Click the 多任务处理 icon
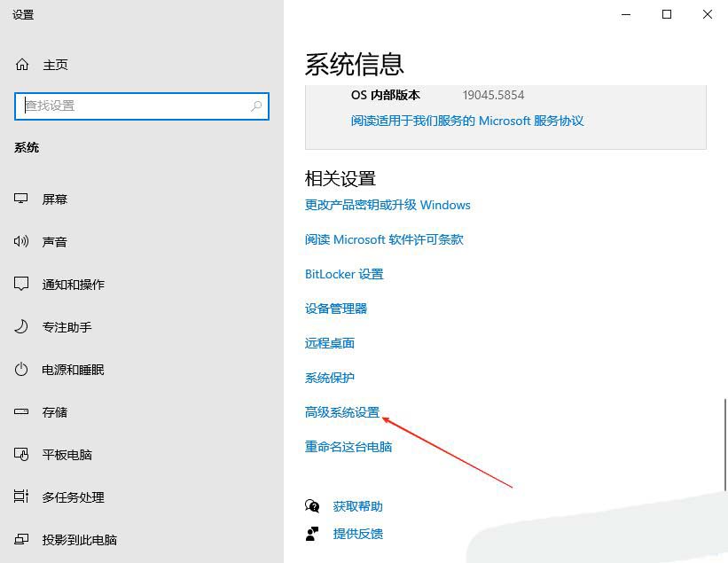The height and width of the screenshot is (563, 728). [21, 497]
